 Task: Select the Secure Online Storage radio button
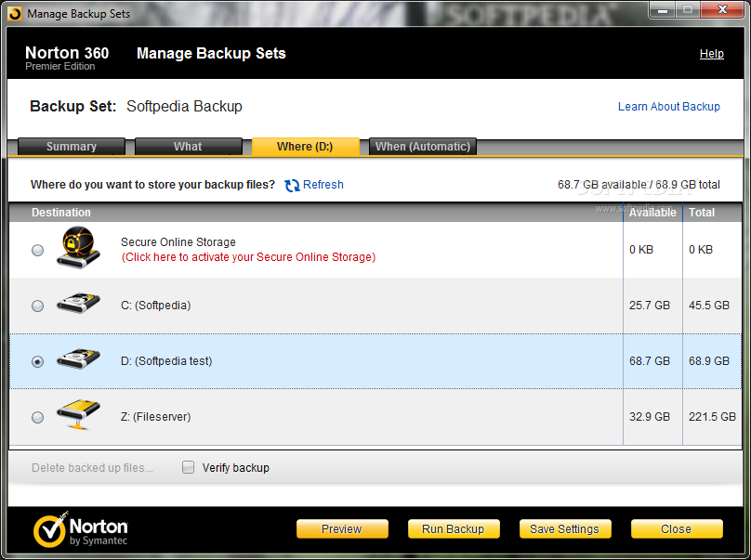tap(37, 250)
